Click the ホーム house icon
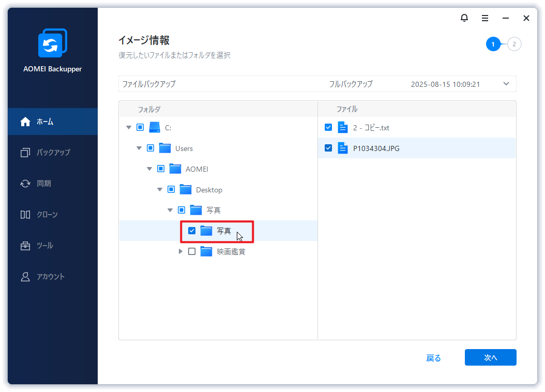The width and height of the screenshot is (545, 392). click(x=25, y=122)
